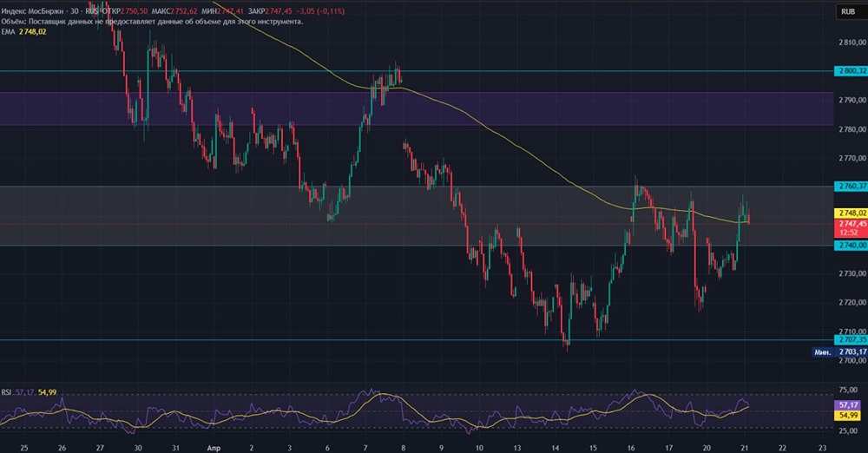Click the EMA indicator legend label
This screenshot has width=868, height=453.
[9, 32]
